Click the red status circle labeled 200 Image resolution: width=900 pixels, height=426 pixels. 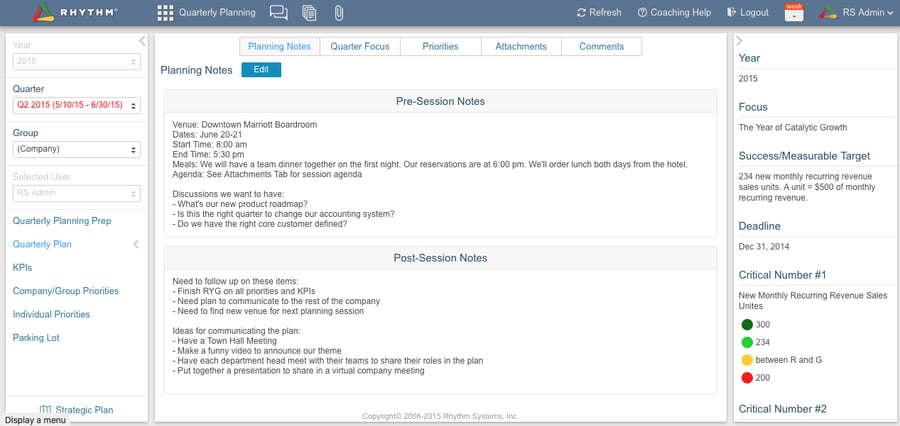[x=746, y=377]
